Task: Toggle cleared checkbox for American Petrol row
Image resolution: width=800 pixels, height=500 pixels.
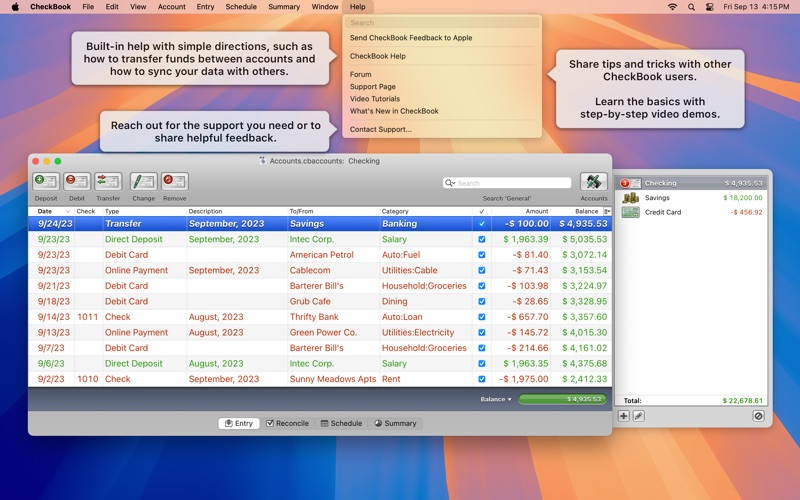Action: pos(482,255)
